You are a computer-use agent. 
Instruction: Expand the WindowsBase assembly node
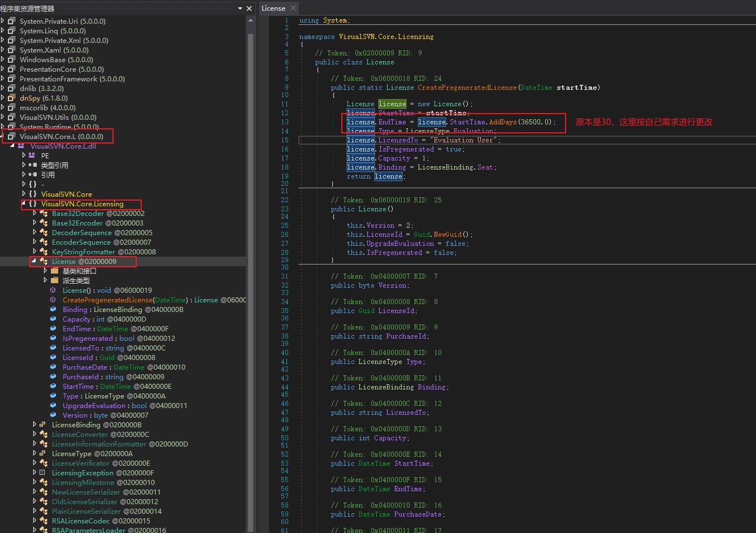tap(3, 59)
